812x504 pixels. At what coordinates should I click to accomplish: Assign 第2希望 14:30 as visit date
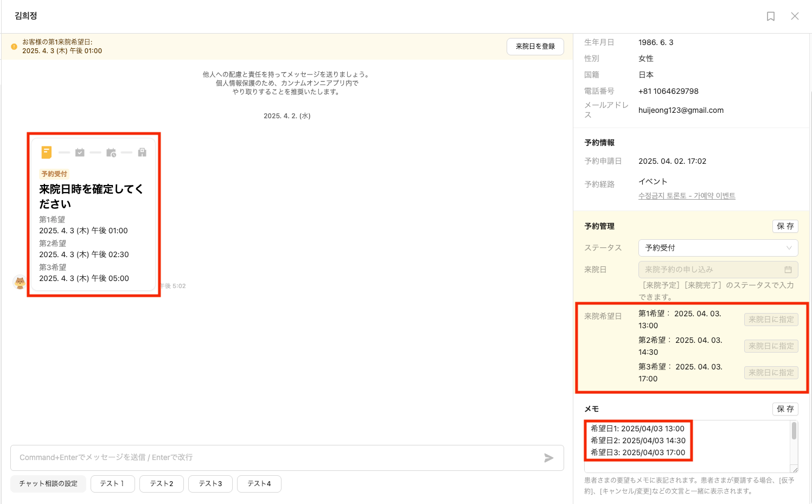click(771, 346)
